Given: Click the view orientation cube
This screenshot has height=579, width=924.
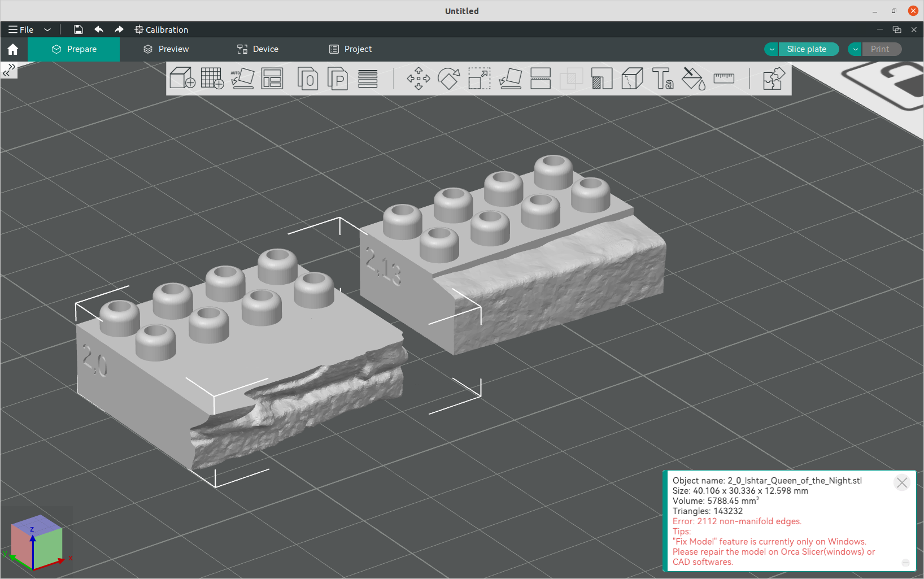Looking at the screenshot, I should [x=37, y=542].
